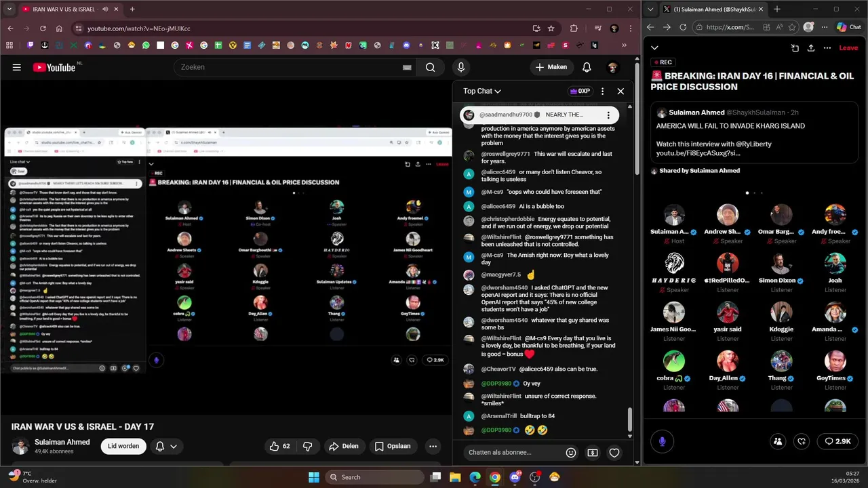868x488 pixels.
Task: Go to the YouTube home logo
Action: click(54, 67)
